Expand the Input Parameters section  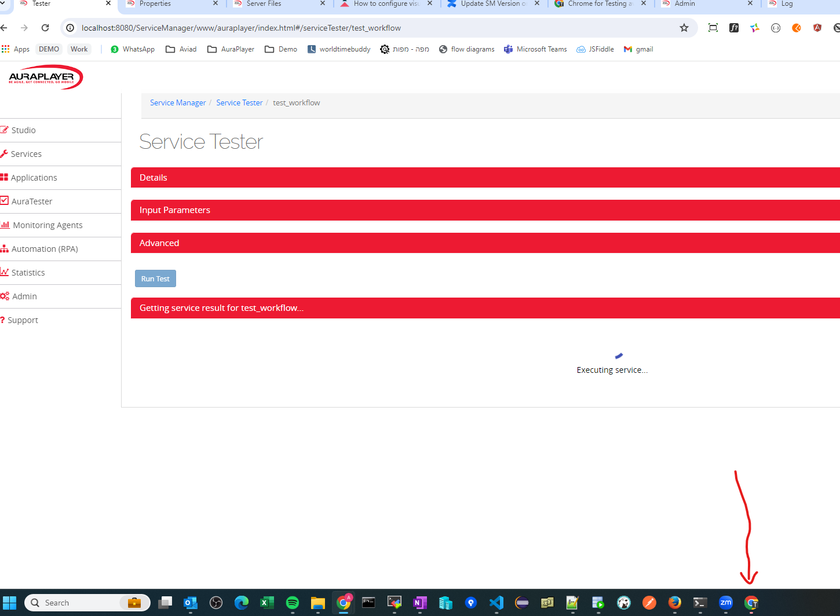tap(174, 210)
